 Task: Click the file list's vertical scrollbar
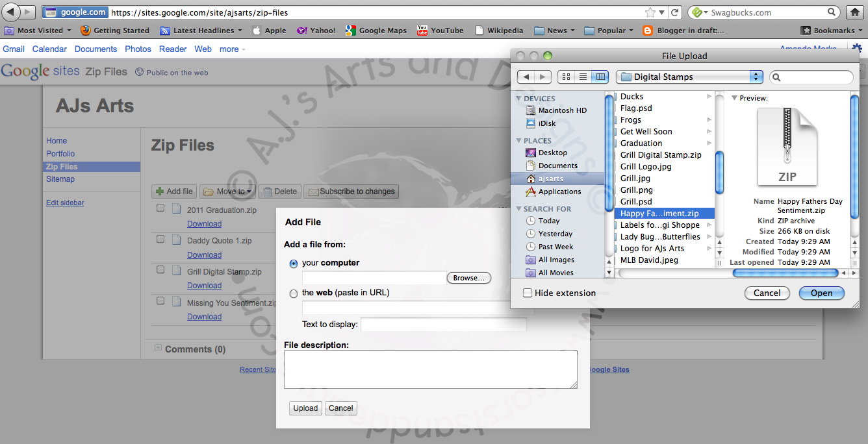click(x=720, y=171)
